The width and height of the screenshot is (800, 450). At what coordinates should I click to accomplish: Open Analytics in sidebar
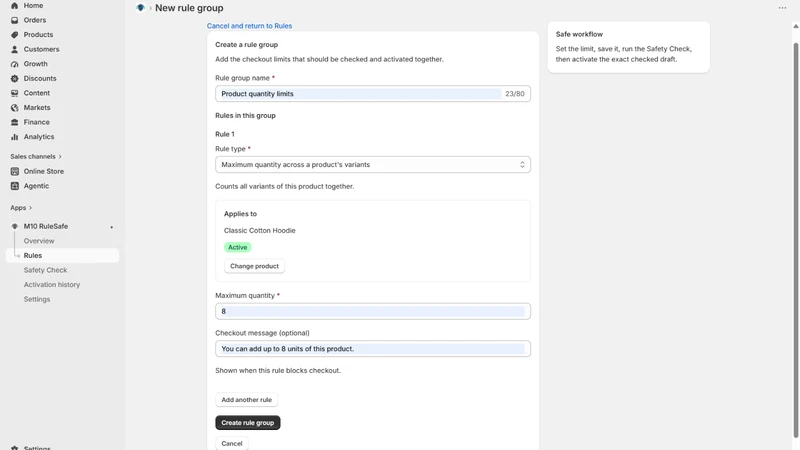(39, 137)
